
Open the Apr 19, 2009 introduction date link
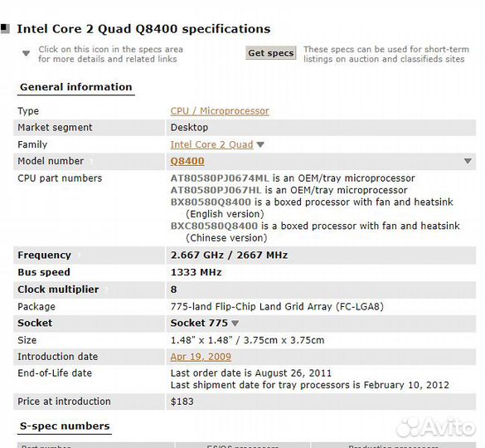[201, 357]
